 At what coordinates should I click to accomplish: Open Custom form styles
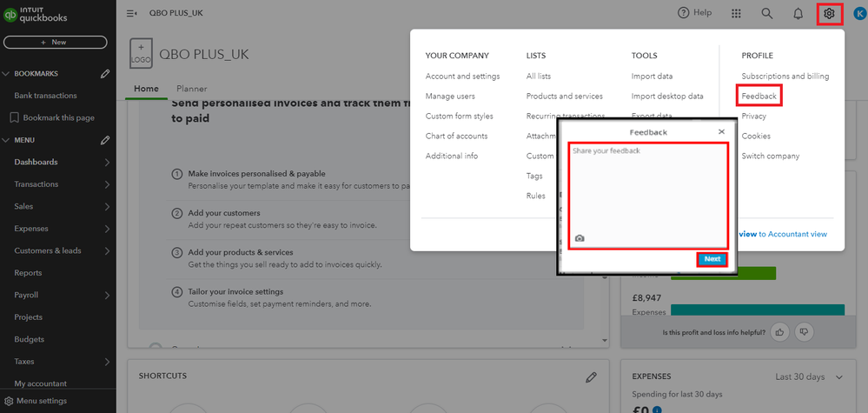pos(459,117)
